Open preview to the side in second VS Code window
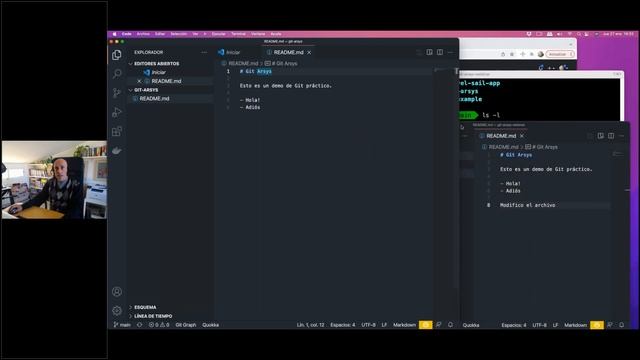The image size is (640, 360). pyautogui.click(x=600, y=136)
